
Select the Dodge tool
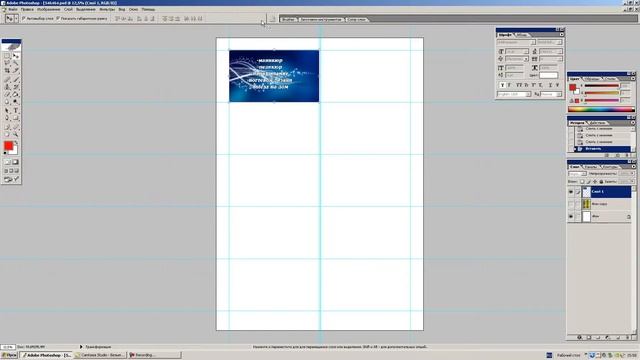(x=16, y=102)
